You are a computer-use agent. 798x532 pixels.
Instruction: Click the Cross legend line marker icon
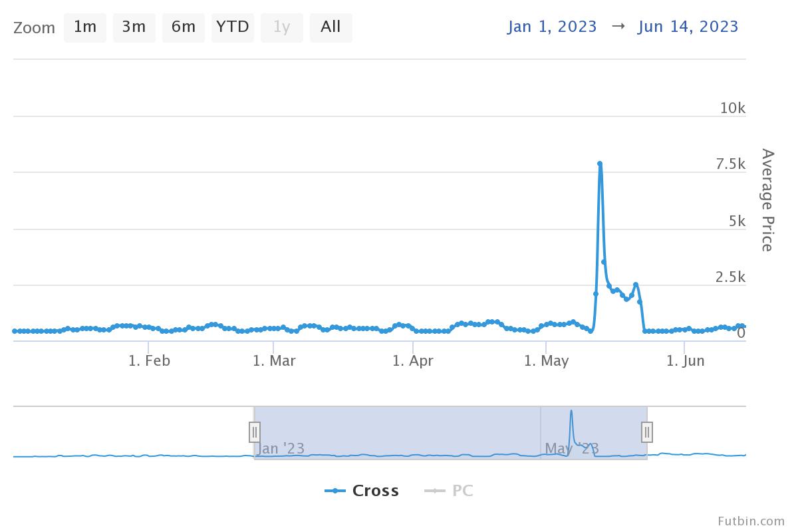(x=335, y=491)
